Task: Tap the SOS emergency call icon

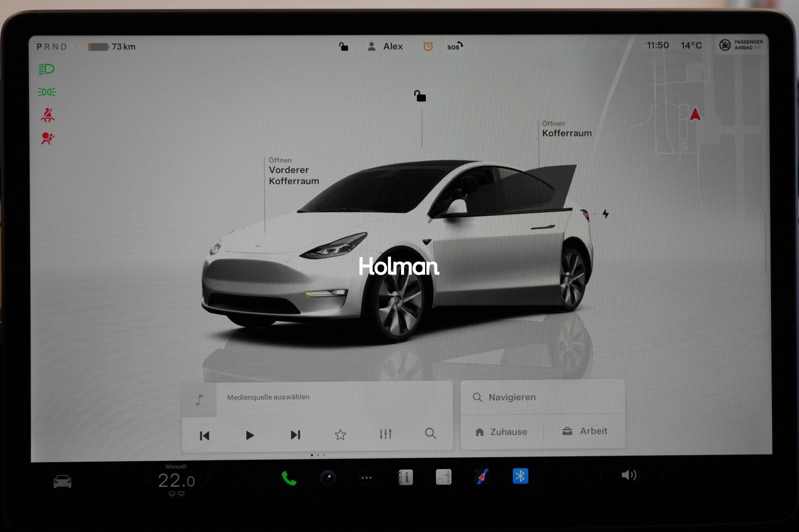Action: (455, 46)
